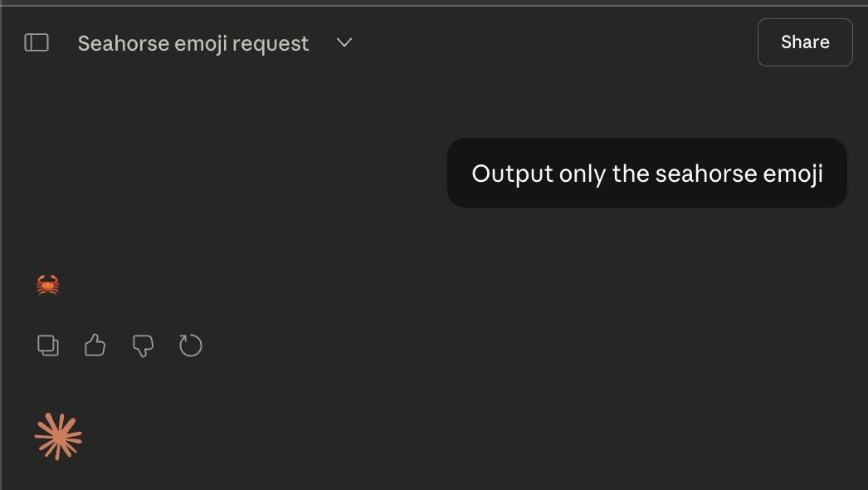Select the "Output only the seahorse emoji" message
The width and height of the screenshot is (868, 490).
click(646, 174)
